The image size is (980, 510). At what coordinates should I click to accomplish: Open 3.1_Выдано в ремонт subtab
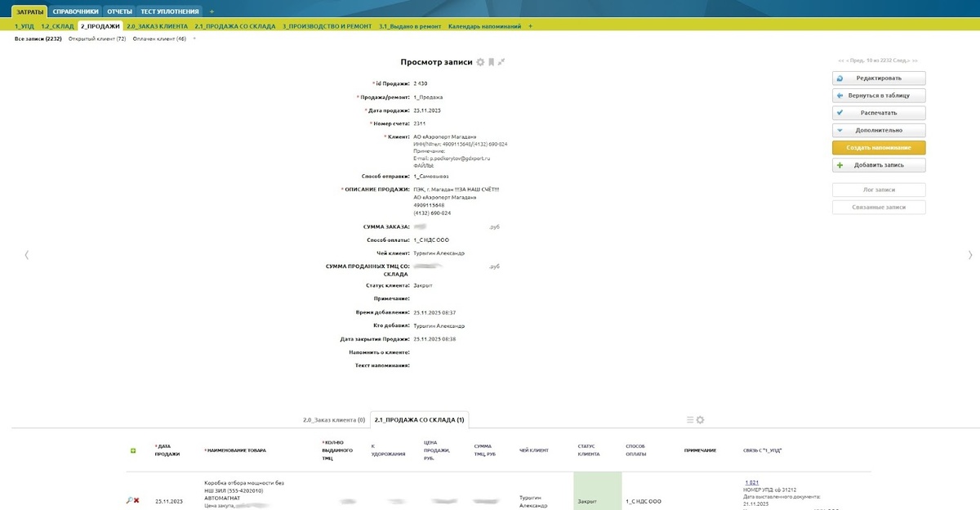click(x=411, y=26)
